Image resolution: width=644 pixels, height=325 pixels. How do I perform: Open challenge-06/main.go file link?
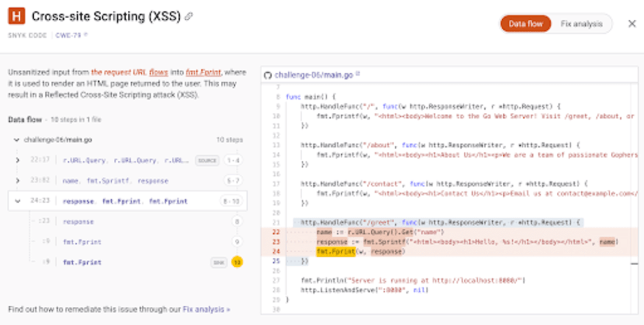coord(314,75)
